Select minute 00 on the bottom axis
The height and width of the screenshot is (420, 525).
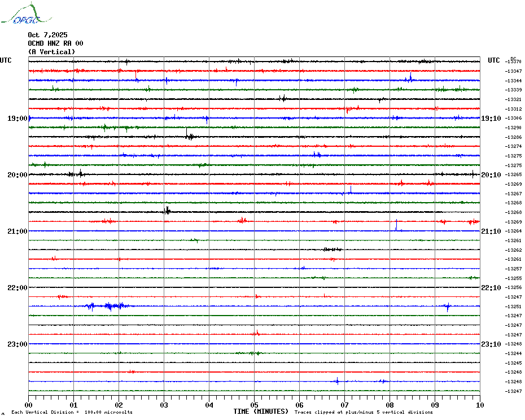tap(28, 405)
